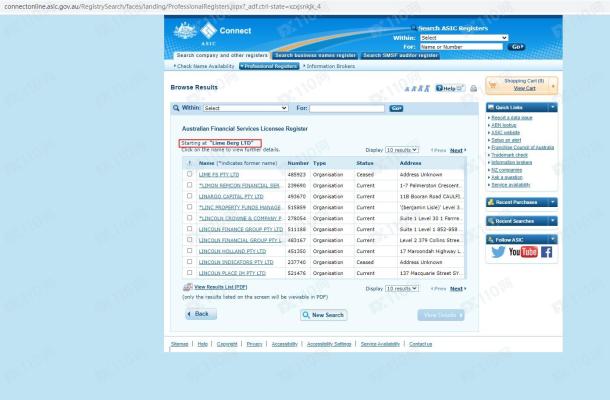Image resolution: width=610 pixels, height=400 pixels.
Task: Open Help from the results header
Action: pyautogui.click(x=449, y=88)
